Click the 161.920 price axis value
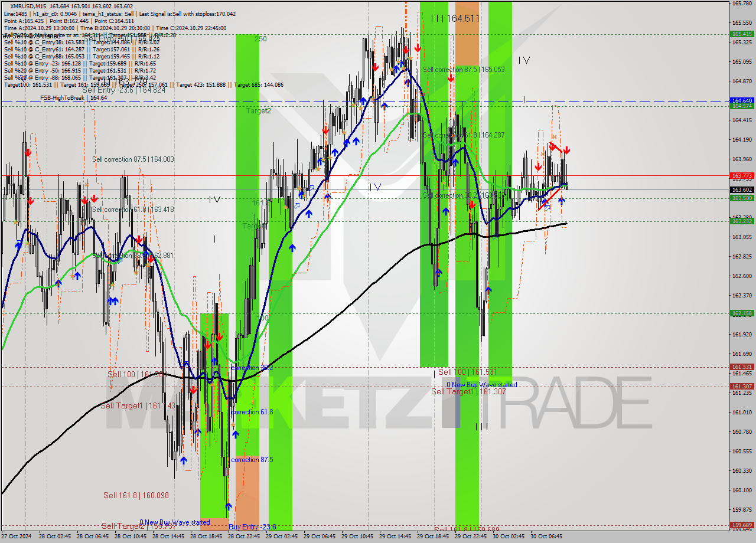This screenshot has width=756, height=543. click(742, 335)
